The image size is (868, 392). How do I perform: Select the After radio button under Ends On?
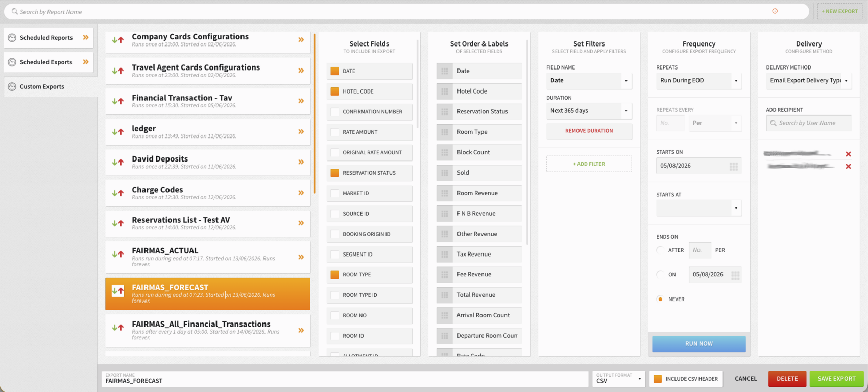[660, 250]
